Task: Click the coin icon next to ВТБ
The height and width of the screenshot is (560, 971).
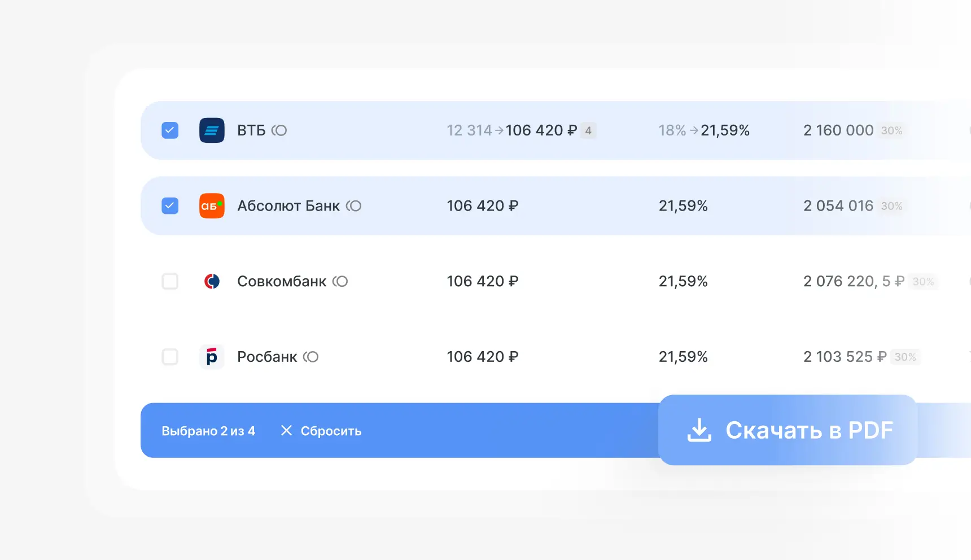Action: coord(279,130)
